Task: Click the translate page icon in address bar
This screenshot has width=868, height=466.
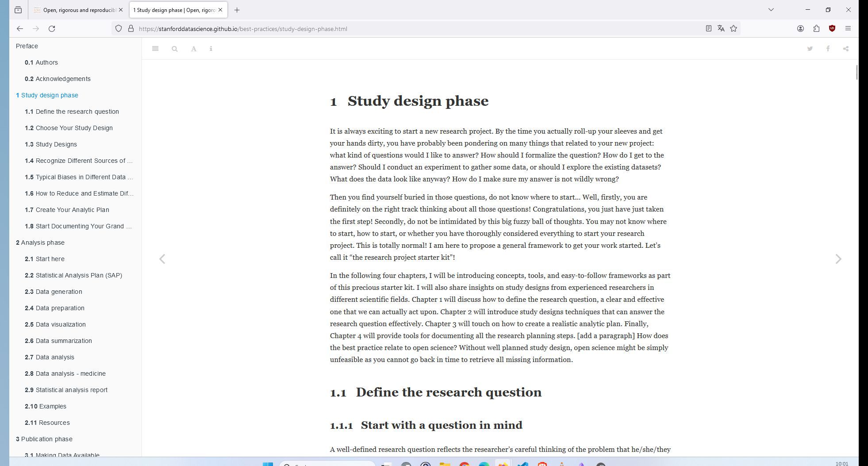Action: pos(721,28)
